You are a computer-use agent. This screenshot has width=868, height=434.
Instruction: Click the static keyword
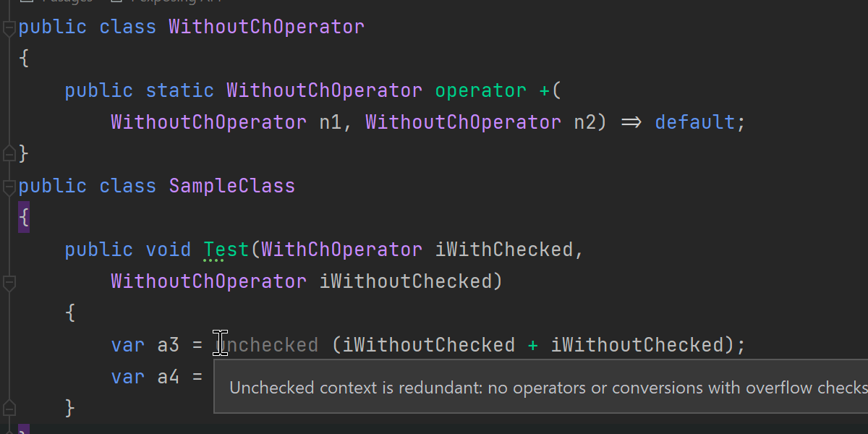(179, 90)
